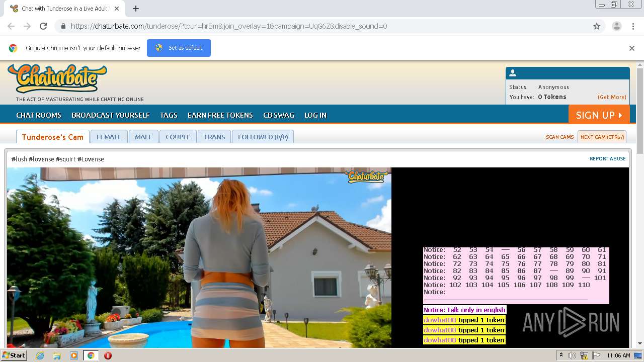Screen dimensions: 644x362
Task: Show hidden tray icons arrow
Action: tap(561, 355)
